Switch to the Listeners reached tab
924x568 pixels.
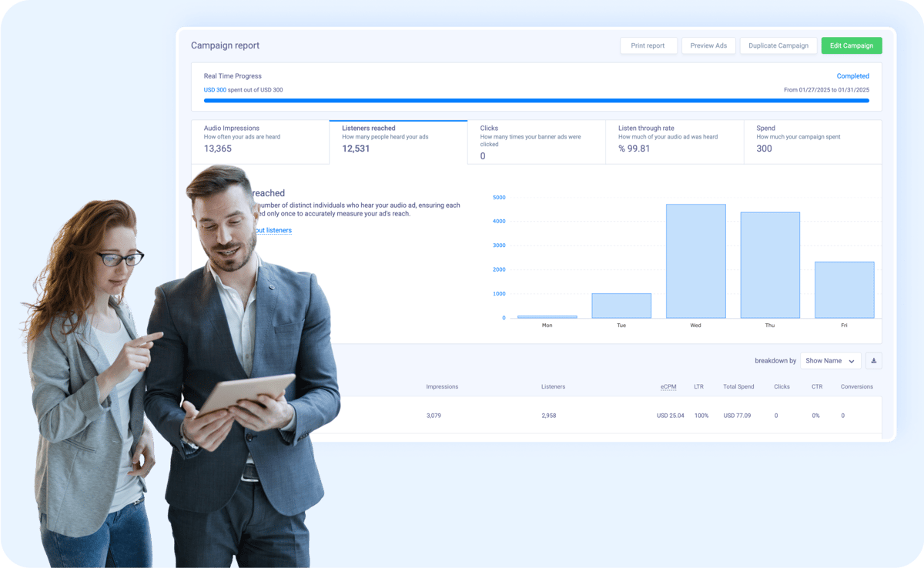point(397,142)
